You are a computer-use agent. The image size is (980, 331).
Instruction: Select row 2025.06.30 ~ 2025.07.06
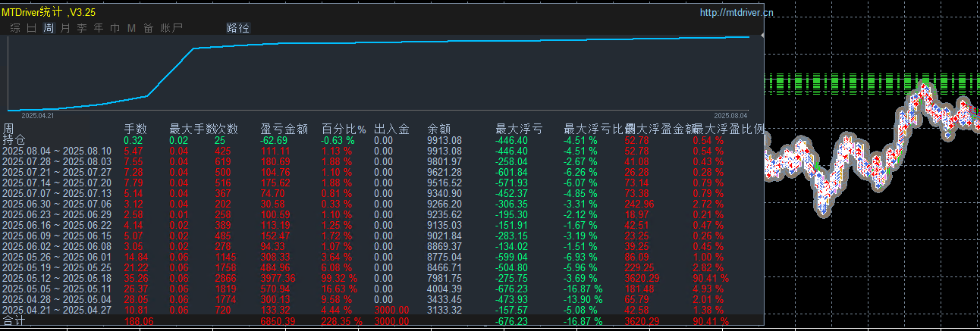[x=57, y=204]
